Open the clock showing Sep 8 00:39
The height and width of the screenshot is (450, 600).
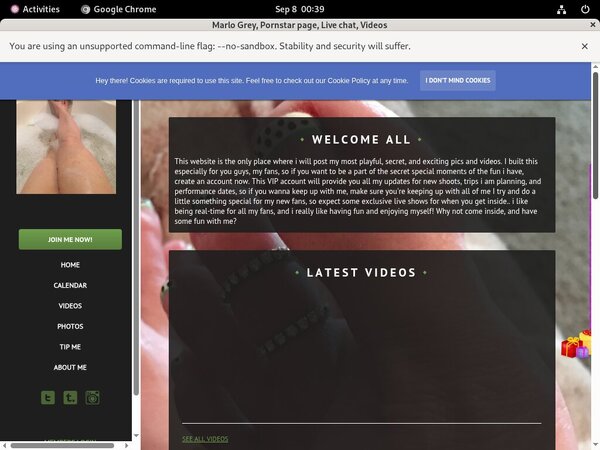(299, 9)
